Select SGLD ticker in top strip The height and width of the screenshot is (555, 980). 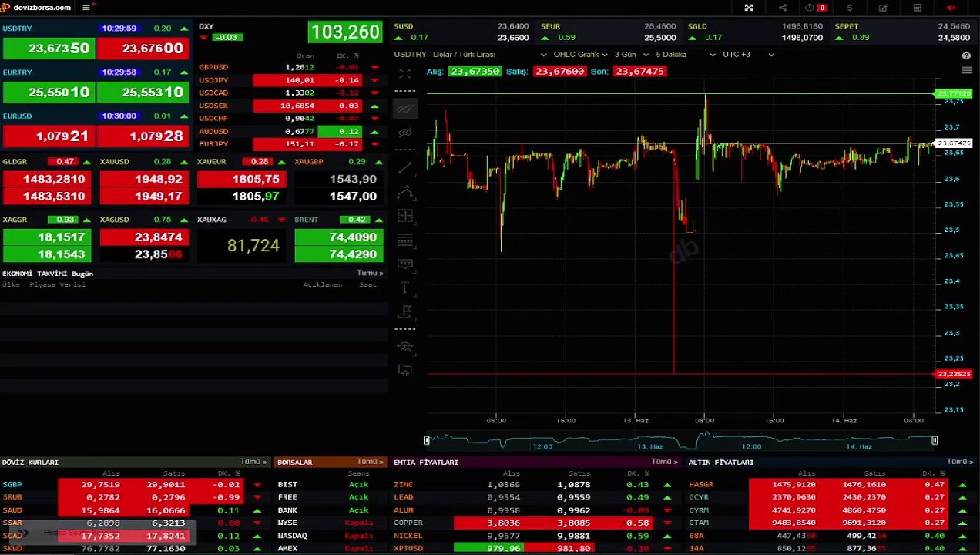(755, 32)
